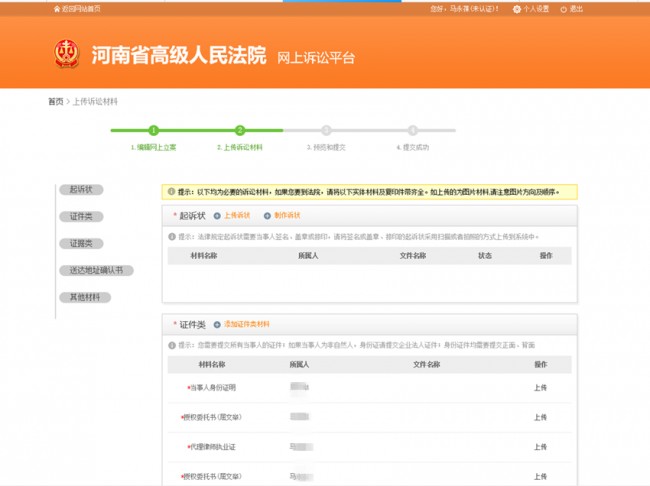This screenshot has height=486, width=650.
Task: Click 退出 to log out
Action: point(576,9)
